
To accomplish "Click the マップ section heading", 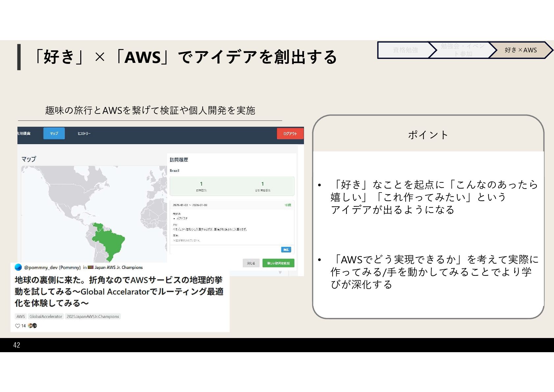I will click(29, 159).
